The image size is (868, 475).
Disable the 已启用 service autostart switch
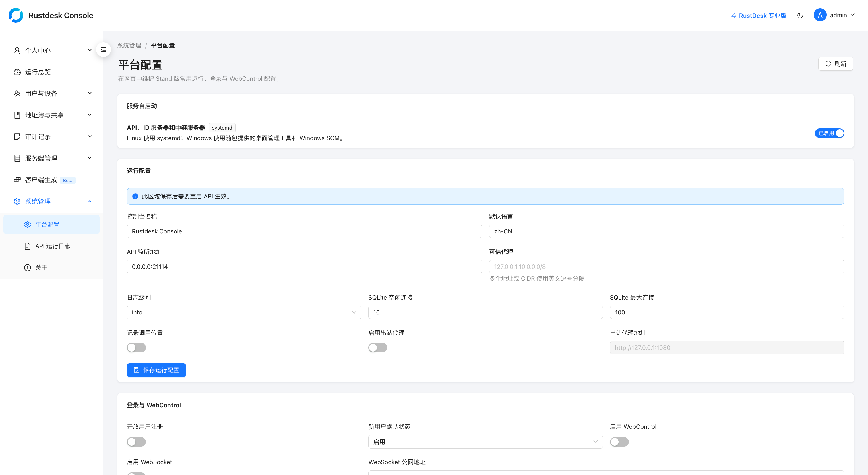point(829,133)
